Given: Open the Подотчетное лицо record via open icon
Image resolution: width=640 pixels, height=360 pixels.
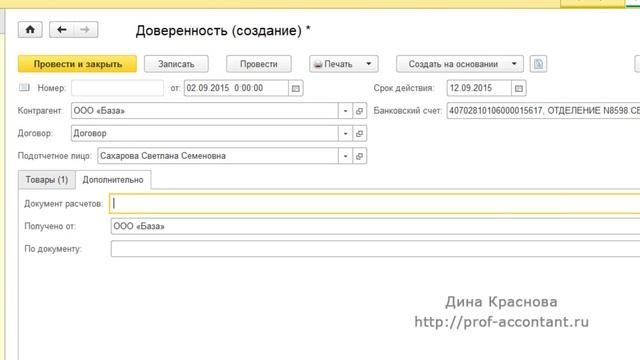Looking at the screenshot, I should 359,156.
